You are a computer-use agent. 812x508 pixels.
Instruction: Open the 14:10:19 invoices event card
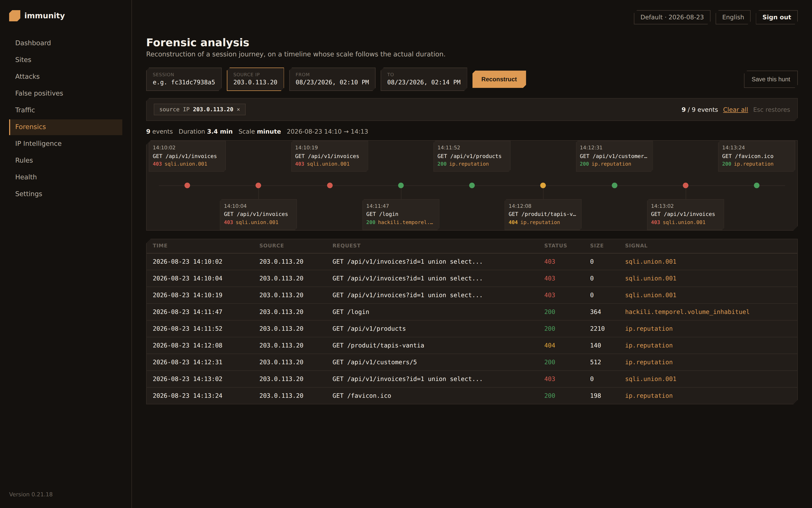point(330,156)
